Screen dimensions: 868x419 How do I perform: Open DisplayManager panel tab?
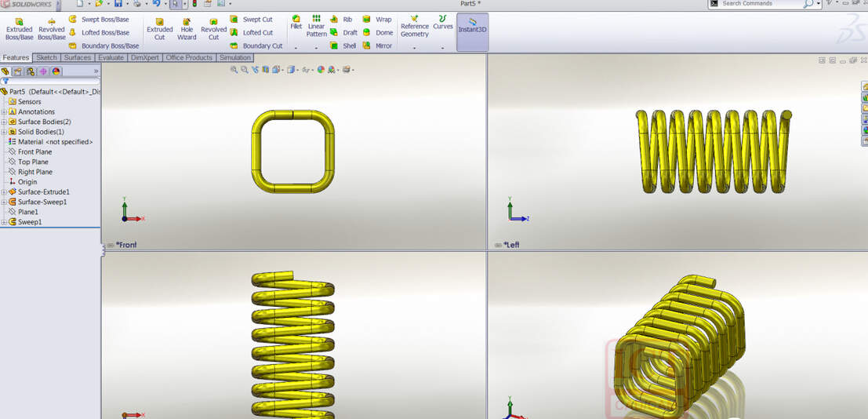(x=56, y=71)
